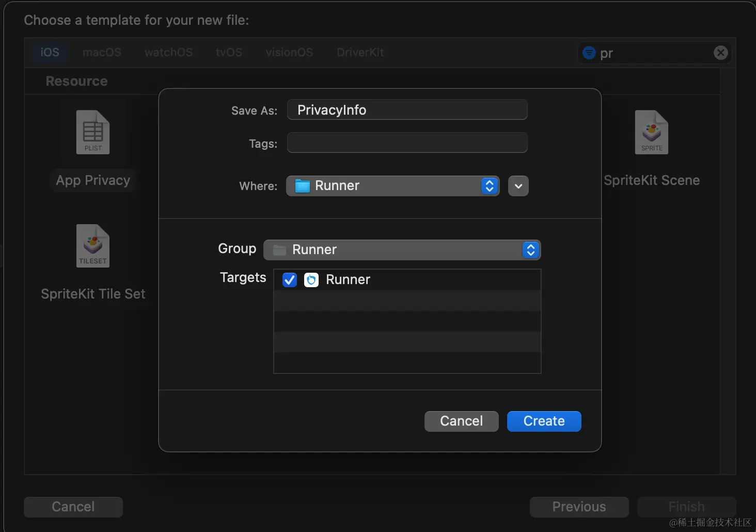Click the Finish button

tap(687, 507)
